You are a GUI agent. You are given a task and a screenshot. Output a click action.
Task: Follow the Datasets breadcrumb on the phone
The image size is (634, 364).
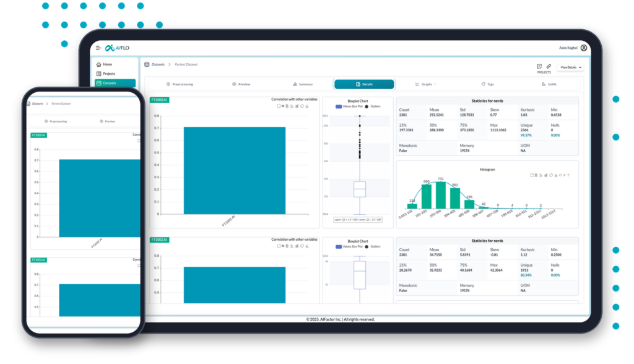tap(38, 103)
